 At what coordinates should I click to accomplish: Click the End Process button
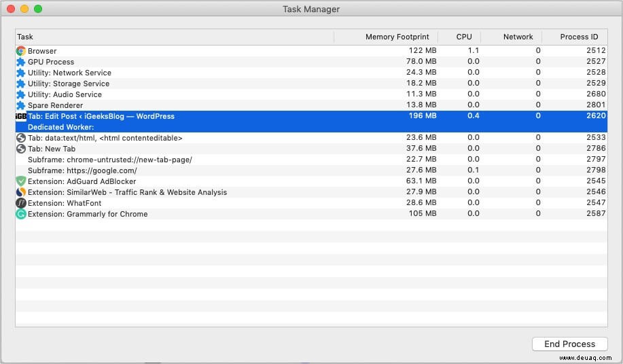[570, 344]
